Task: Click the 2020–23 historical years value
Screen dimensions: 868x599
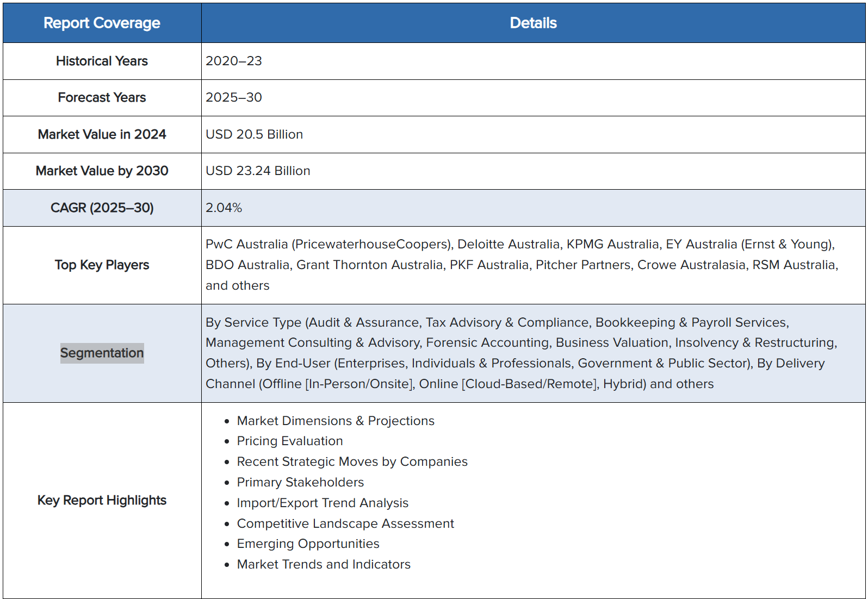Action: 234,61
